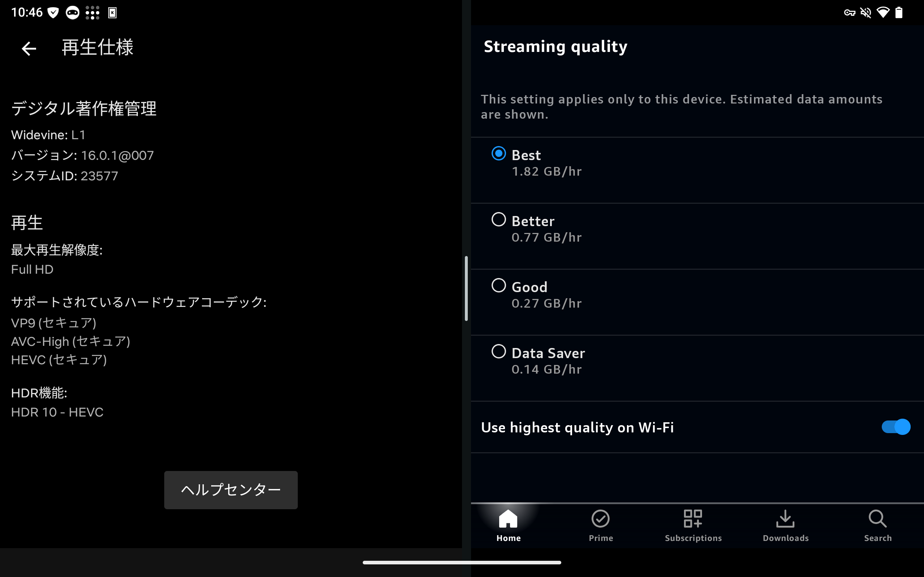
Task: Click the ヘルプセンター button
Action: (x=230, y=490)
